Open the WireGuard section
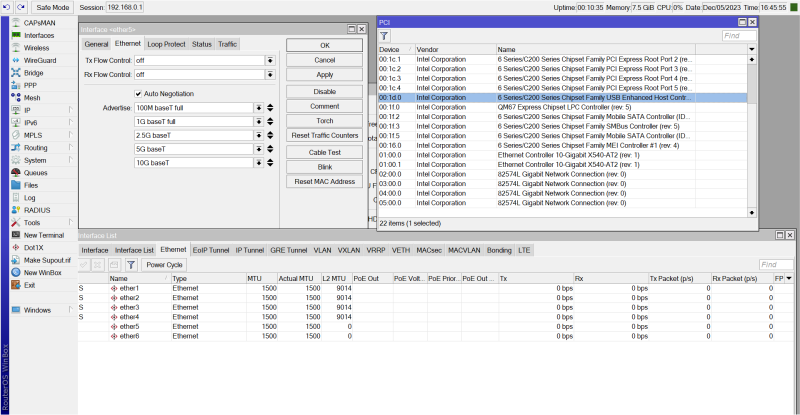Screen dimensions: 800x415 (40, 60)
